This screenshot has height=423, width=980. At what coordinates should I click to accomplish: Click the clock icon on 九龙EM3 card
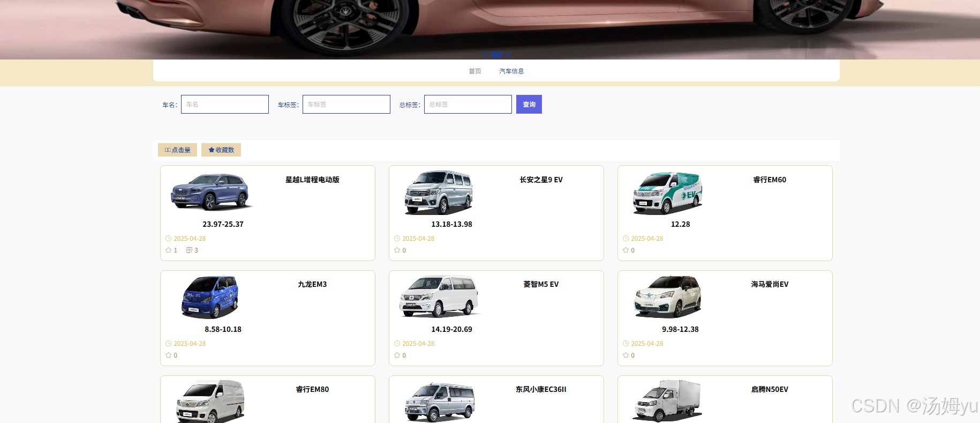169,344
